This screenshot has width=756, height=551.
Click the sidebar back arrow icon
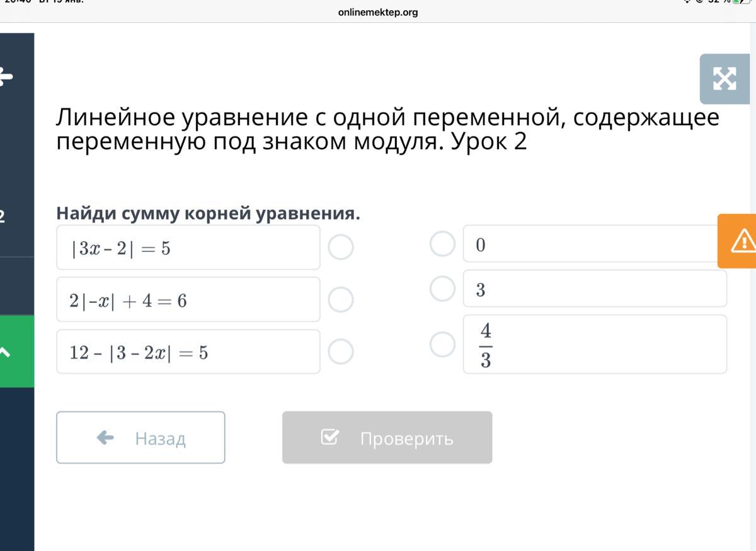(x=6, y=77)
